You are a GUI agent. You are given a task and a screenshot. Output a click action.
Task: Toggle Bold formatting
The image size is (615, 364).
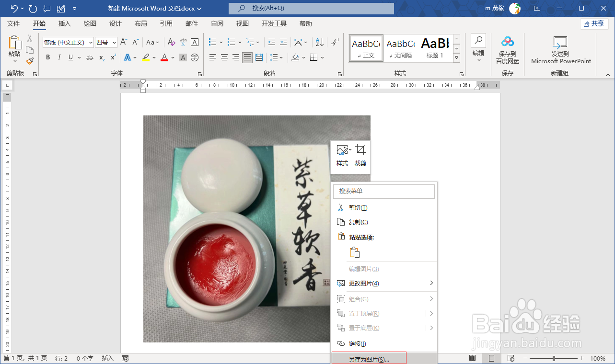click(x=48, y=57)
